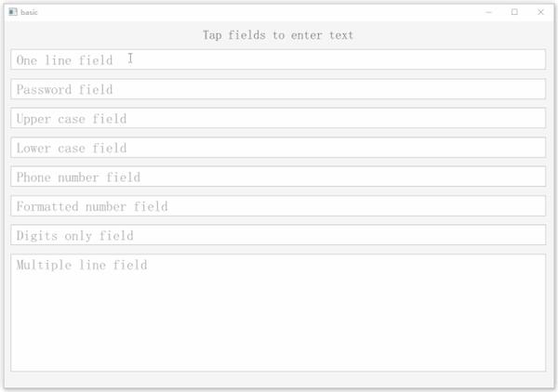Screen dimensions: 558x392
Task: Click the "basic" window title text
Action: [29, 12]
